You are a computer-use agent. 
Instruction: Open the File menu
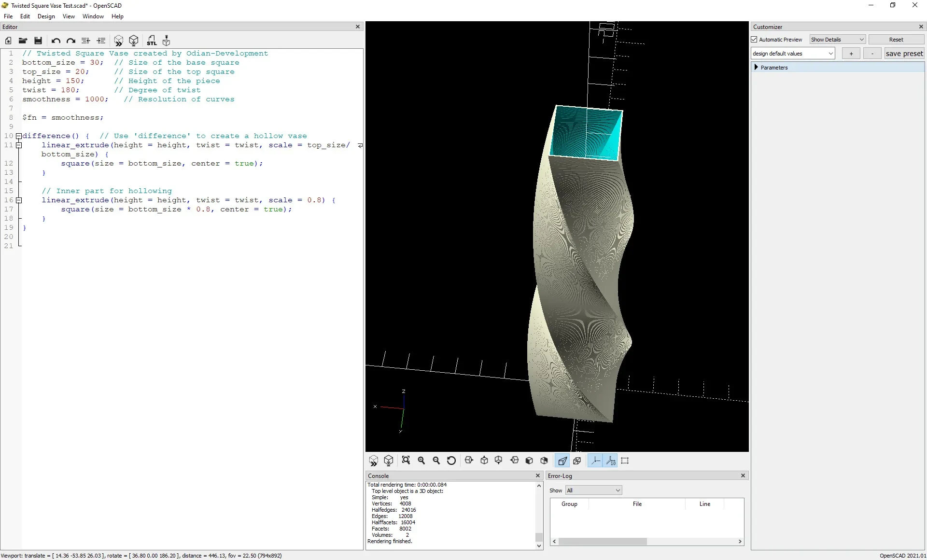tap(8, 16)
